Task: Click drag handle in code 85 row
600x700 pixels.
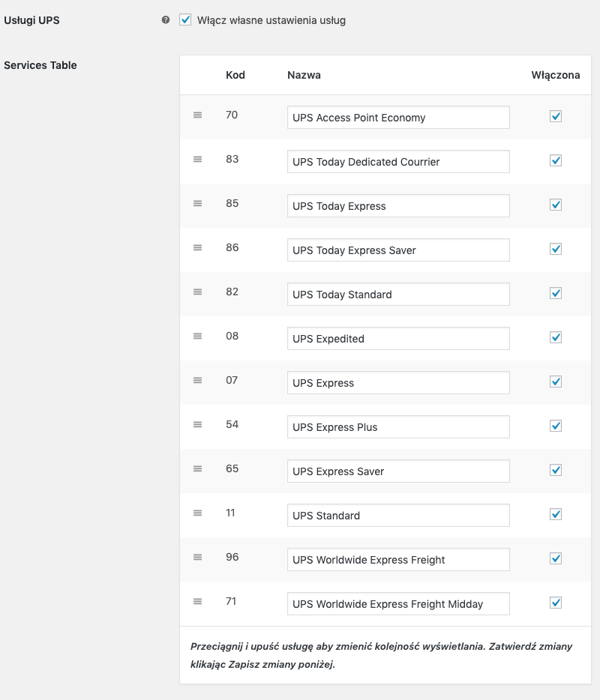Action: point(197,204)
